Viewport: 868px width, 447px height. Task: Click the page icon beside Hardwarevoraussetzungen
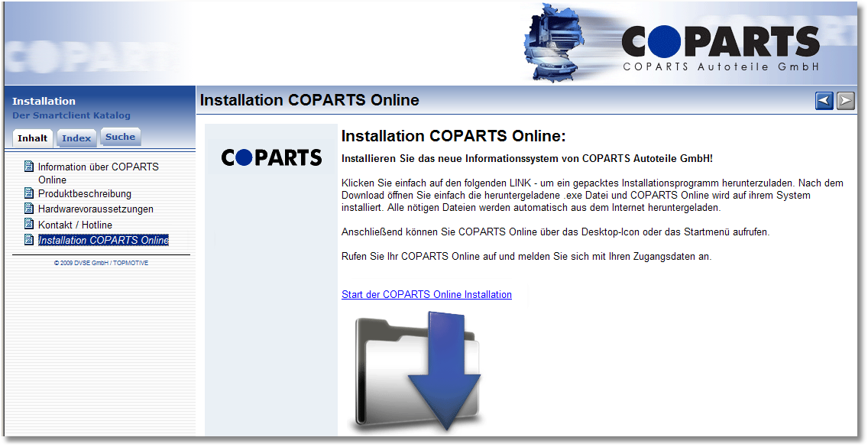click(29, 209)
